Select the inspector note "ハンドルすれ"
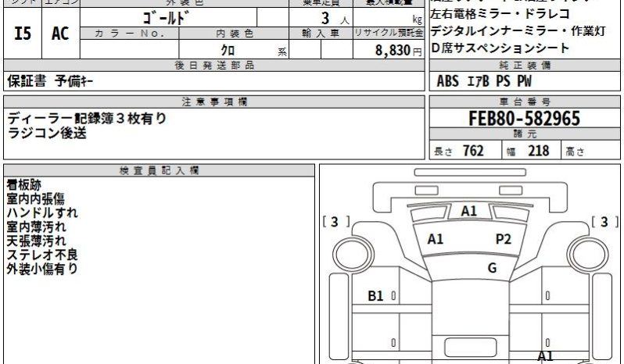The image size is (624, 364). pos(42,212)
